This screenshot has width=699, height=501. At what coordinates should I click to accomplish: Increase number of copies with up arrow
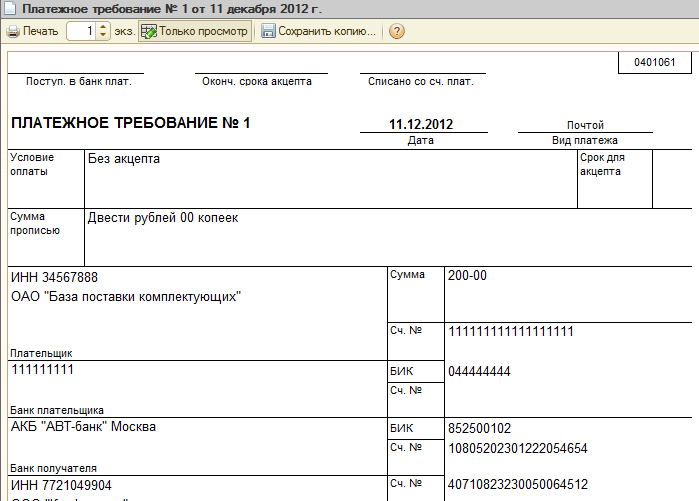point(103,27)
